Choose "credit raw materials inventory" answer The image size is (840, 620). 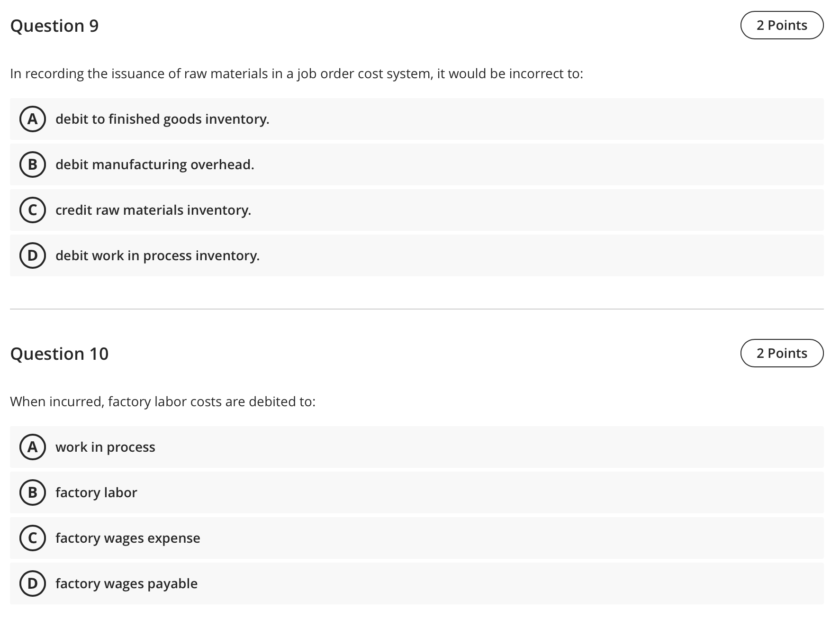pos(153,210)
